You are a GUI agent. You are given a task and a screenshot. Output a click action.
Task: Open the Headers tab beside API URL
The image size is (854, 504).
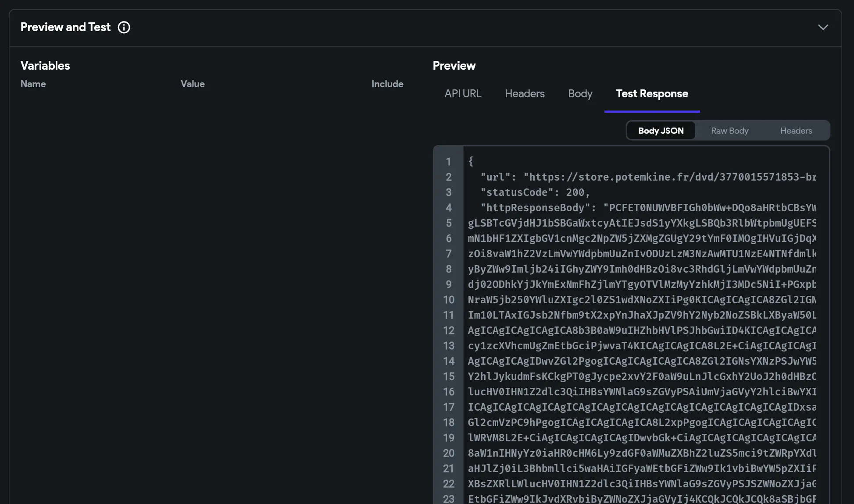[525, 93]
